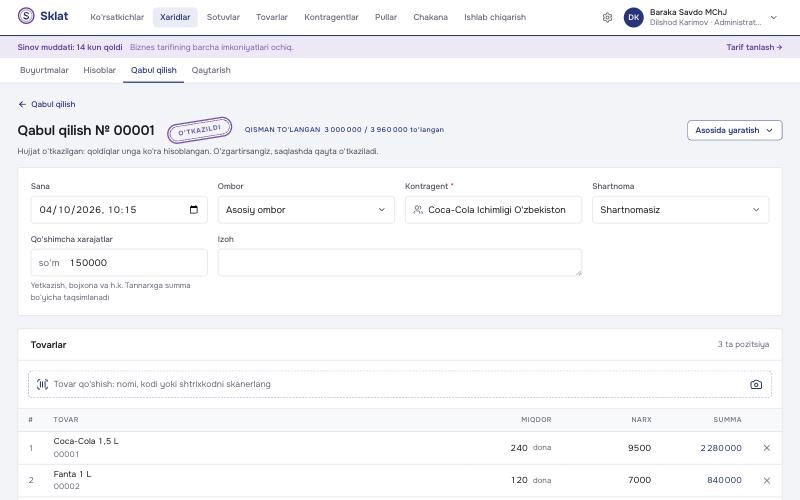Switch to Qaytarish tab
The image size is (800, 500).
click(211, 70)
